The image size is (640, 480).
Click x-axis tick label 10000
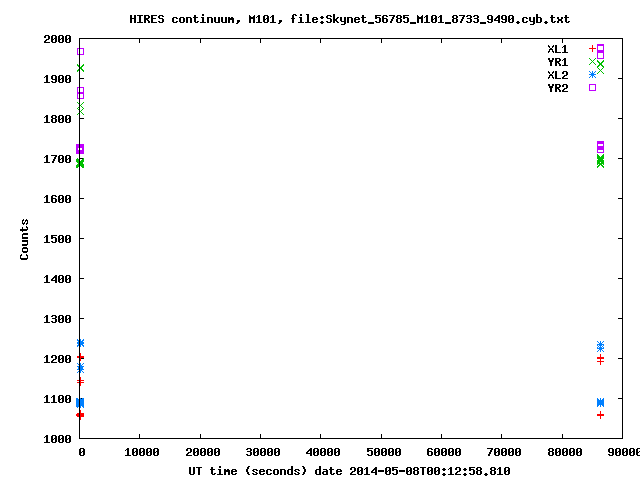click(142, 452)
